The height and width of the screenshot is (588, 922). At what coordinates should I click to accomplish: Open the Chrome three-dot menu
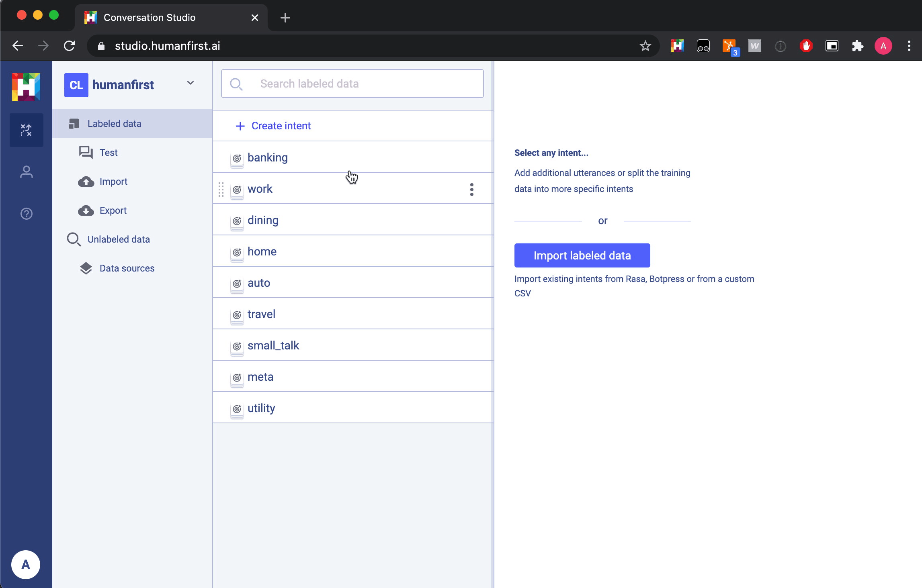tap(909, 46)
